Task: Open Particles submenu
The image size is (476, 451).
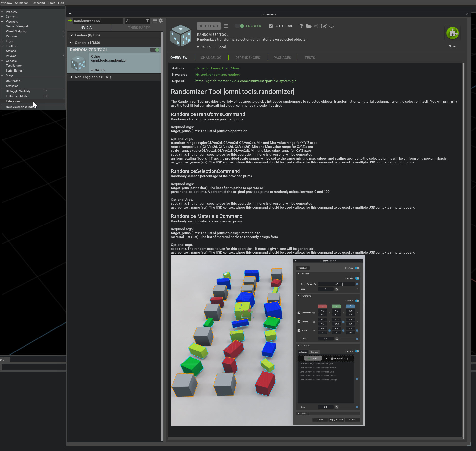Action: click(33, 36)
